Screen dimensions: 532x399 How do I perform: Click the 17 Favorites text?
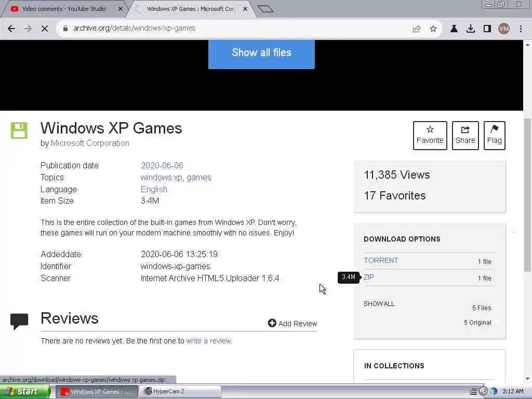click(x=395, y=196)
